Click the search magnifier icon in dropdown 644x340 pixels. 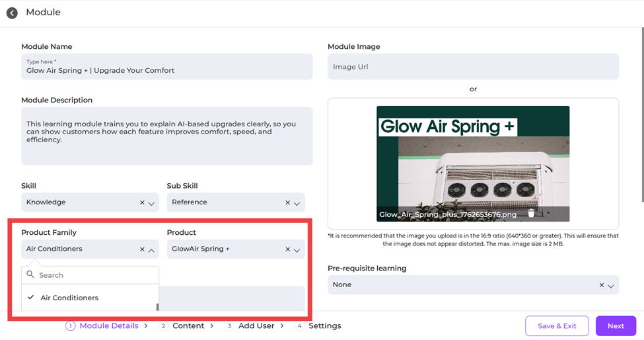30,275
